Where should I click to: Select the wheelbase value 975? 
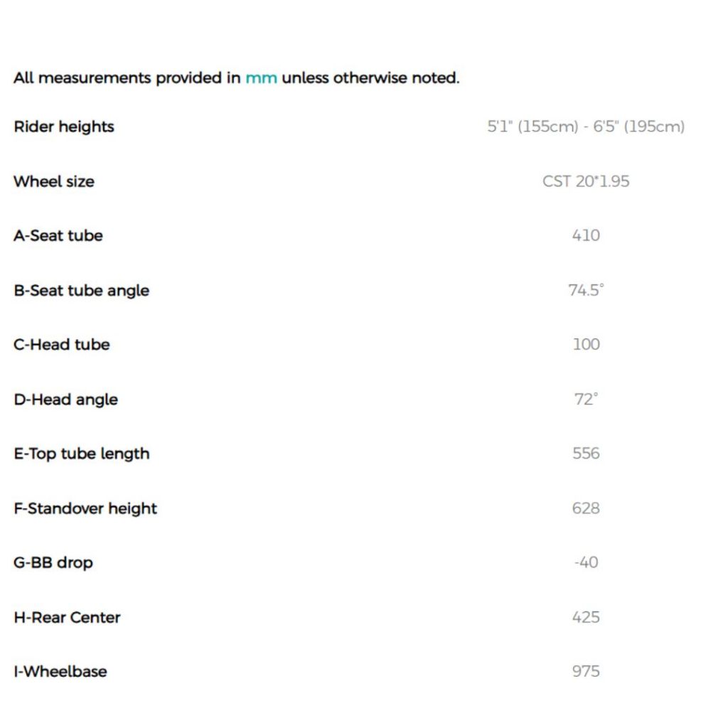tap(586, 671)
